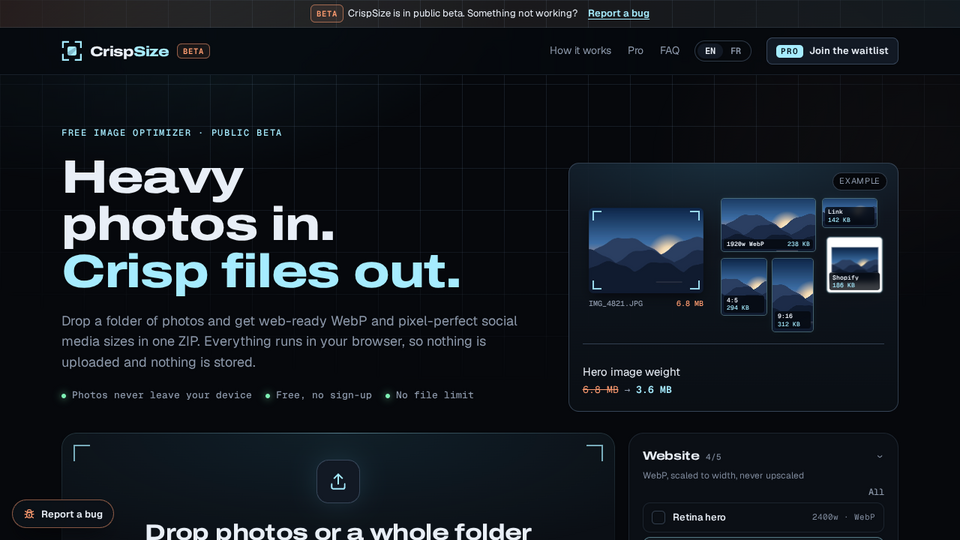
Task: Click 'Hero image weight' label
Action: coord(631,372)
